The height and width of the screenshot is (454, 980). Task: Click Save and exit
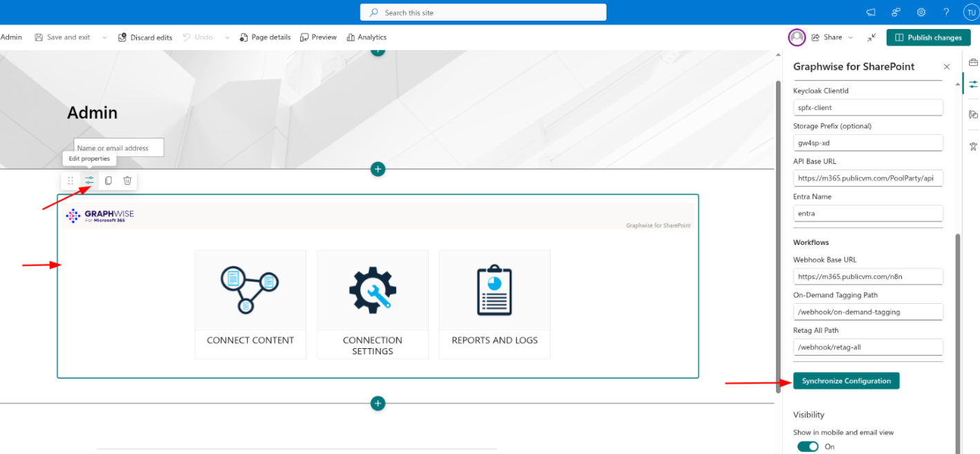point(62,37)
